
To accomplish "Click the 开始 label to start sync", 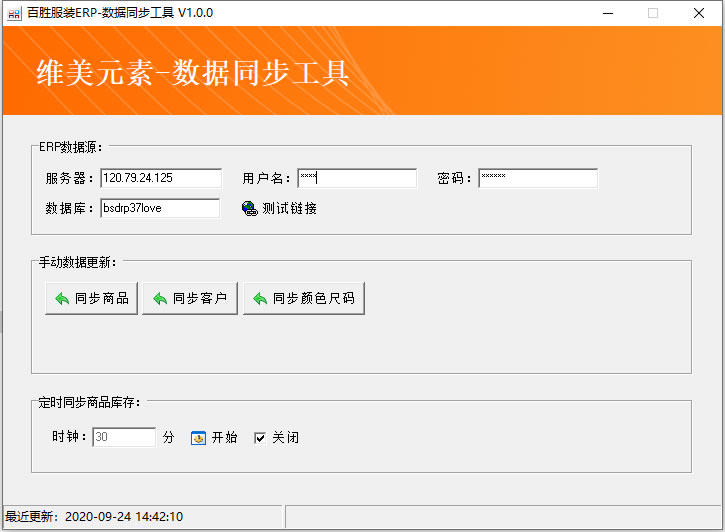I will [x=225, y=438].
